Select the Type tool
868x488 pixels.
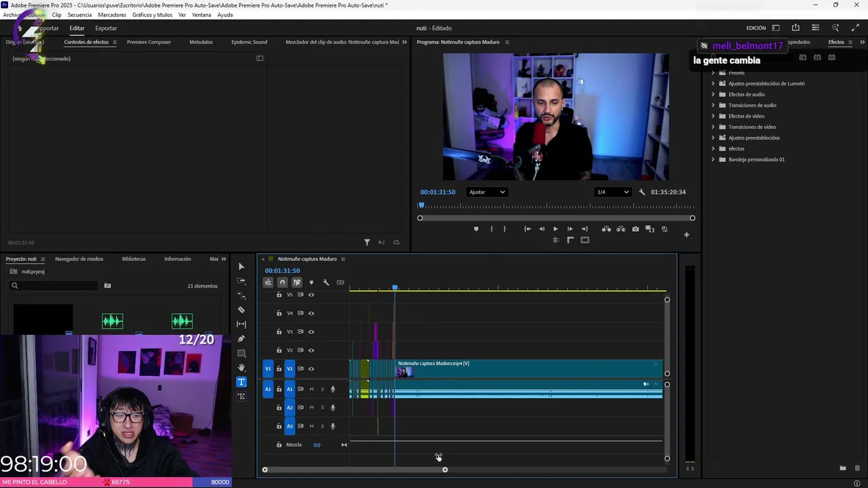coord(241,382)
